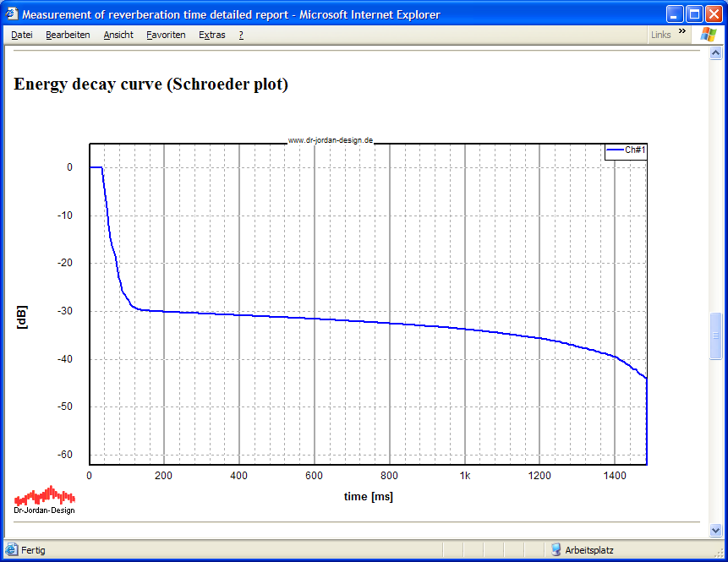
Task: Click the Ch#1 legend entry
Action: pos(626,150)
